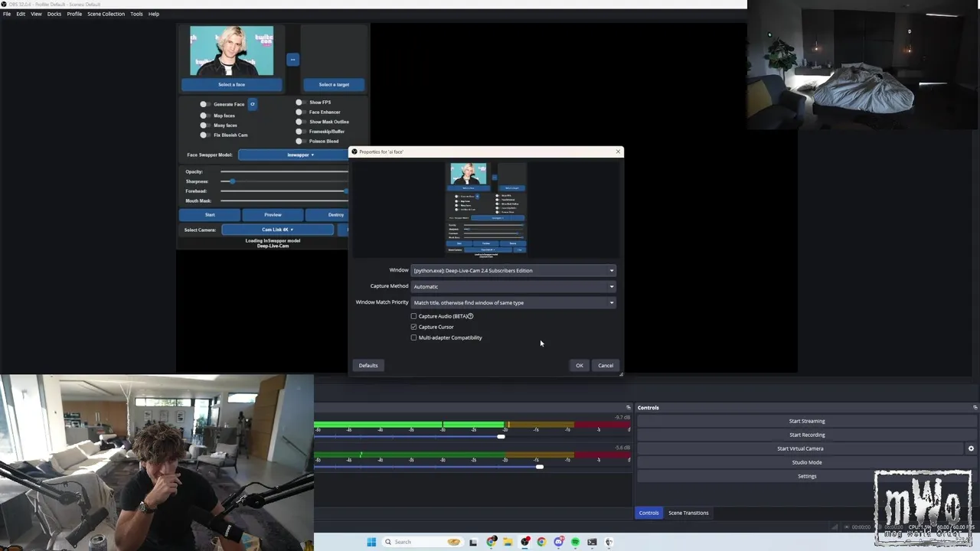Screen dimensions: 980x551
Task: Click Start Streaming
Action: click(807, 421)
